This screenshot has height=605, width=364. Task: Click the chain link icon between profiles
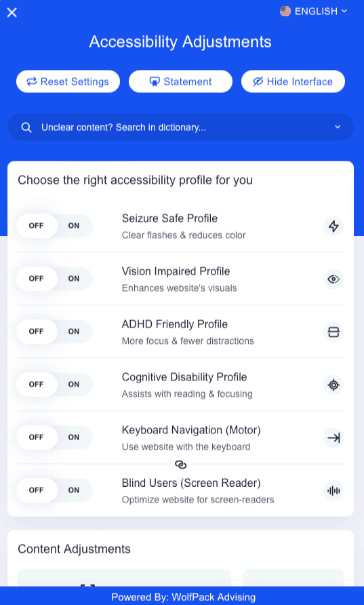[180, 465]
